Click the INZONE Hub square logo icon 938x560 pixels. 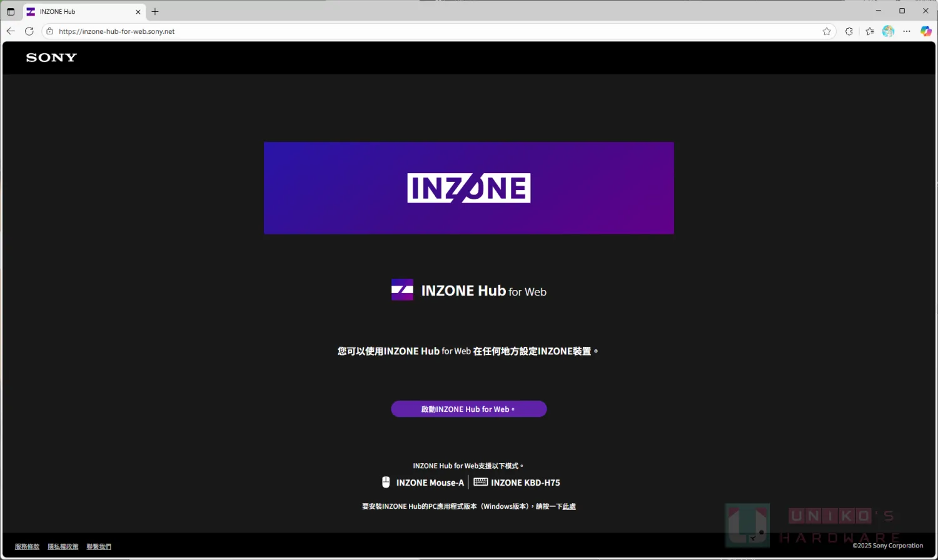(402, 290)
